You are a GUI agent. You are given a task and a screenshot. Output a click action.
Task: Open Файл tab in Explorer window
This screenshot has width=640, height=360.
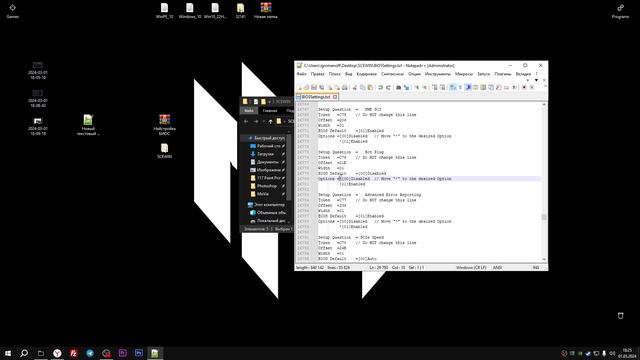click(x=249, y=111)
